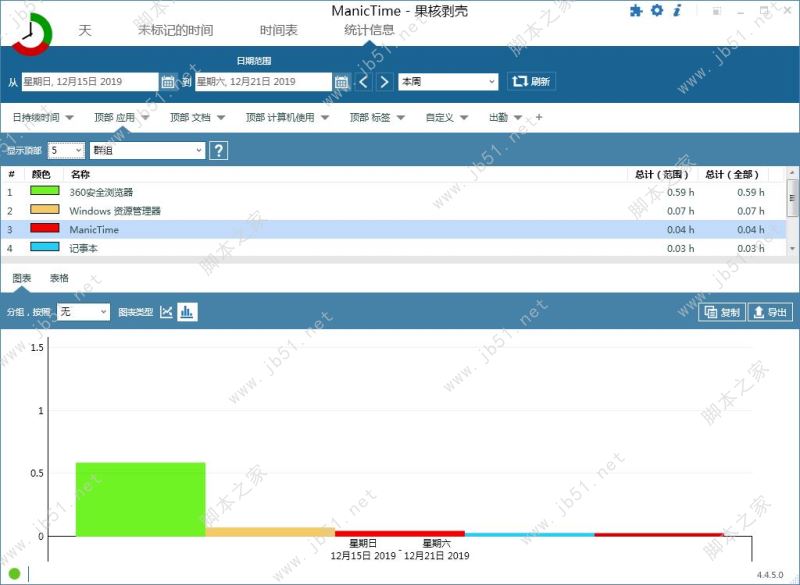The width and height of the screenshot is (800, 585).
Task: Switch to the 表格 (Table) sub-tab
Action: pos(59,278)
